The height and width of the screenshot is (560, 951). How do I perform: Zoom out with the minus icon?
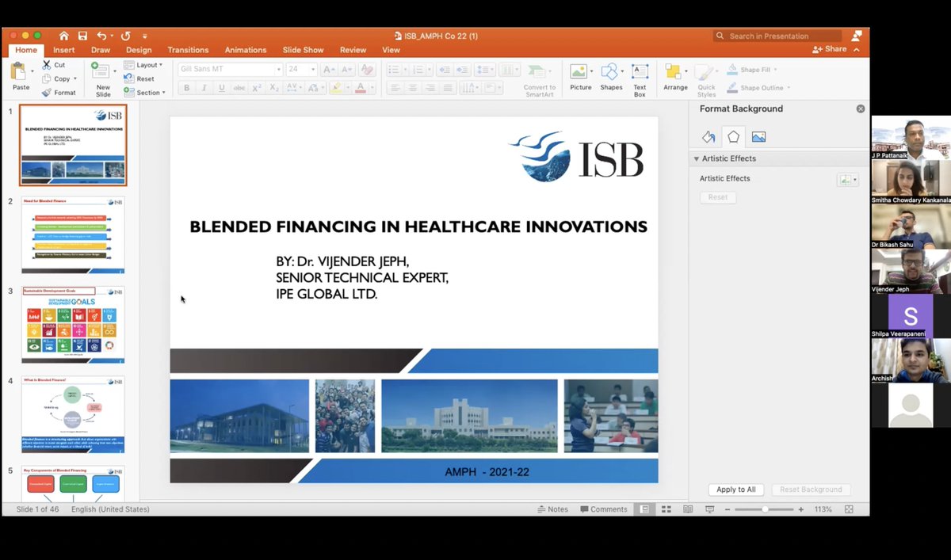pyautogui.click(x=728, y=509)
